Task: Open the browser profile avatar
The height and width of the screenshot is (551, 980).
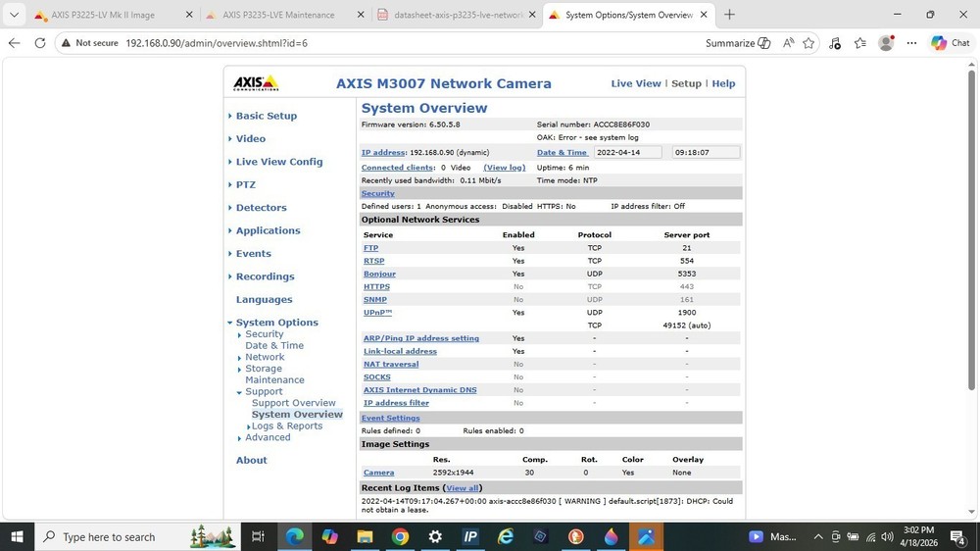Action: click(x=886, y=43)
